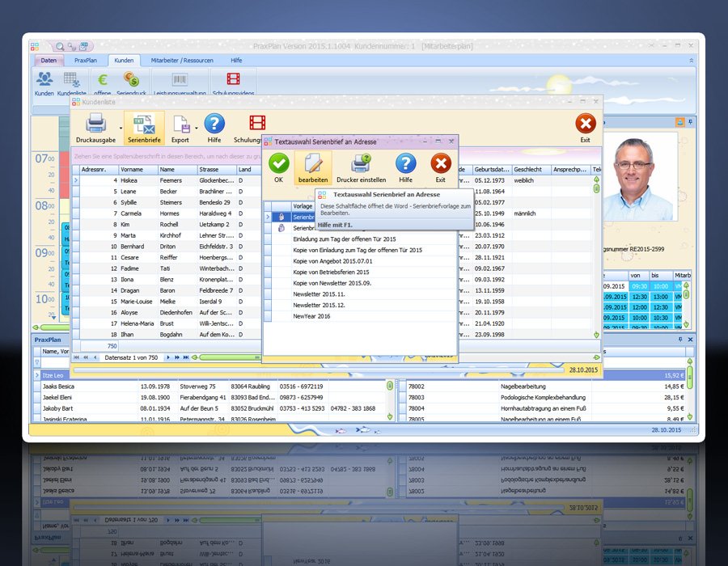Open the Hilfe ribbon tab
Viewport: 728px width, 566px height.
point(236,61)
